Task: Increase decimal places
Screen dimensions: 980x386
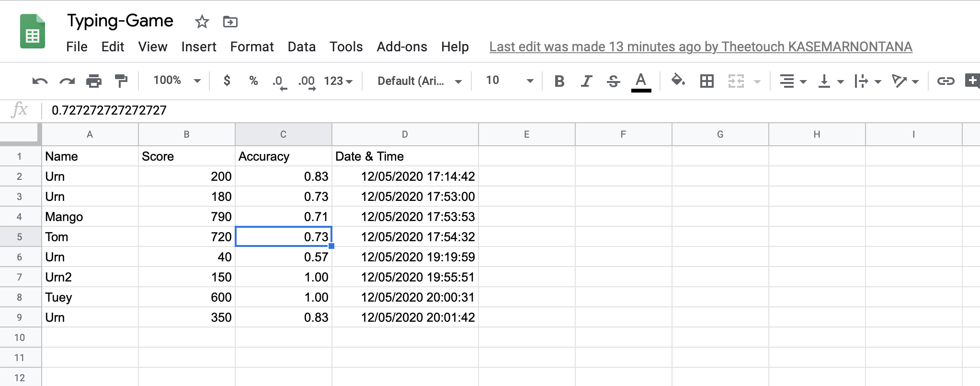Action: pyautogui.click(x=307, y=82)
